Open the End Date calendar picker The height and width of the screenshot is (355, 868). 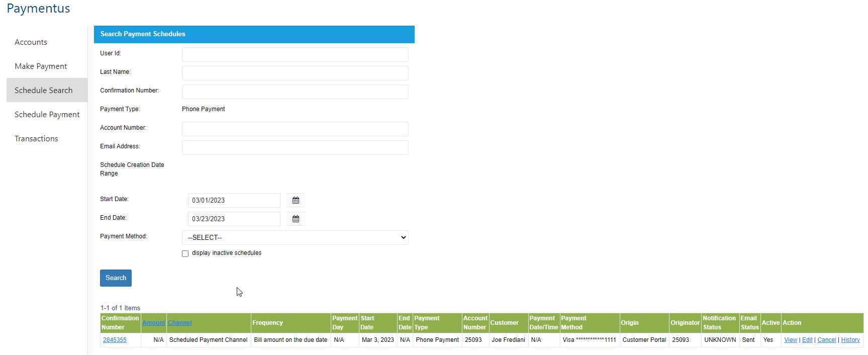pos(296,219)
